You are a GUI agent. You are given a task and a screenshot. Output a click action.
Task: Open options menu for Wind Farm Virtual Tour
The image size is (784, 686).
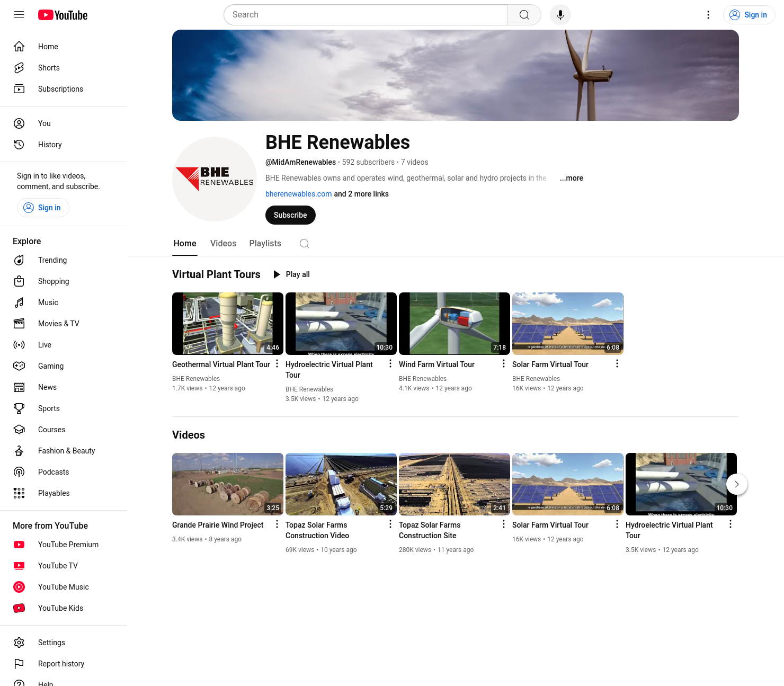coord(504,364)
